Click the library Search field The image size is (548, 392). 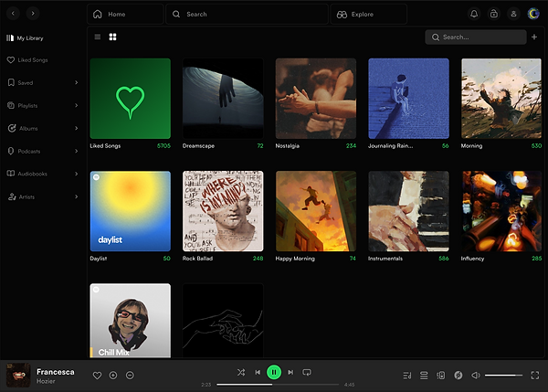[x=476, y=37]
